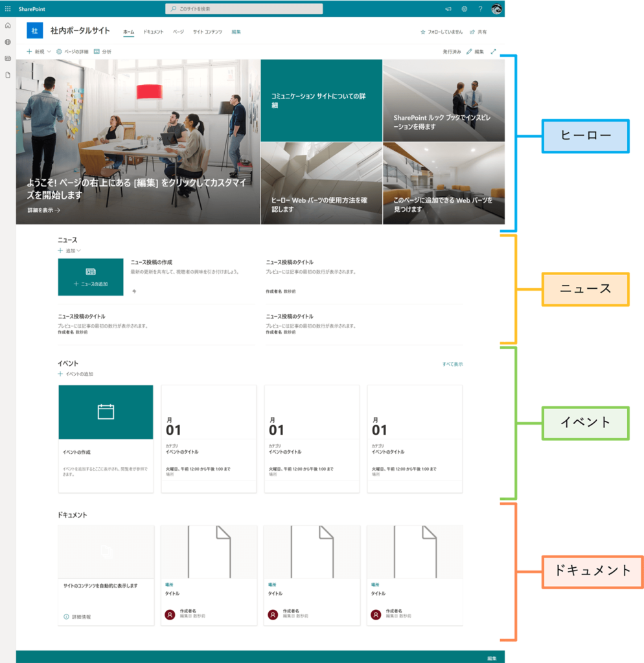Click イベントの追加 add event
Viewport: 644px width, 663px height.
(75, 374)
